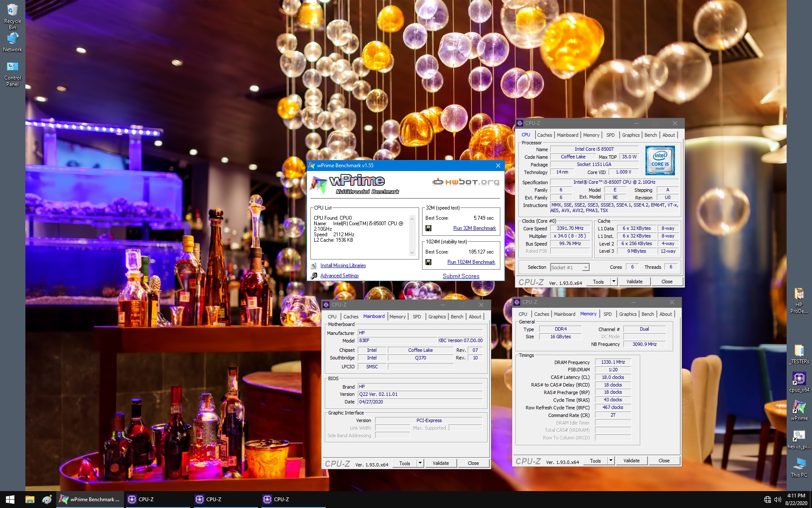The width and height of the screenshot is (812, 508).
Task: Click the save icon next to the 1024M best score
Action: 428,262
